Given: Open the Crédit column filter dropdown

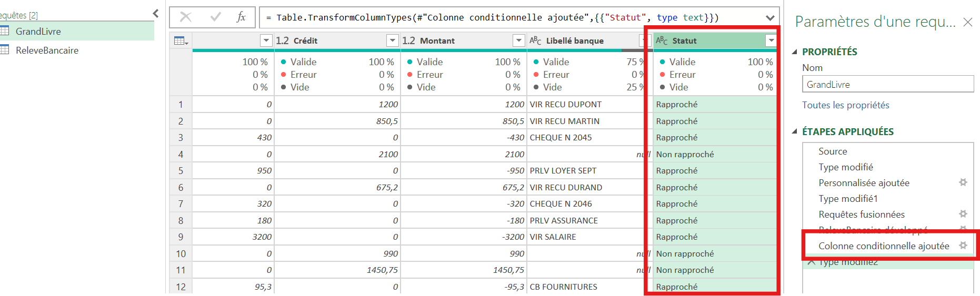Looking at the screenshot, I should [393, 40].
